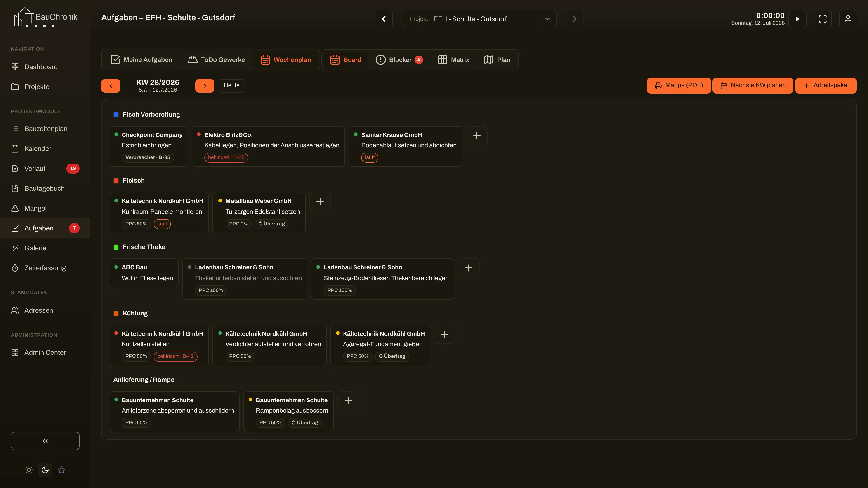This screenshot has width=868, height=488.
Task: Open Dashboard in the sidebar
Action: coord(45,67)
